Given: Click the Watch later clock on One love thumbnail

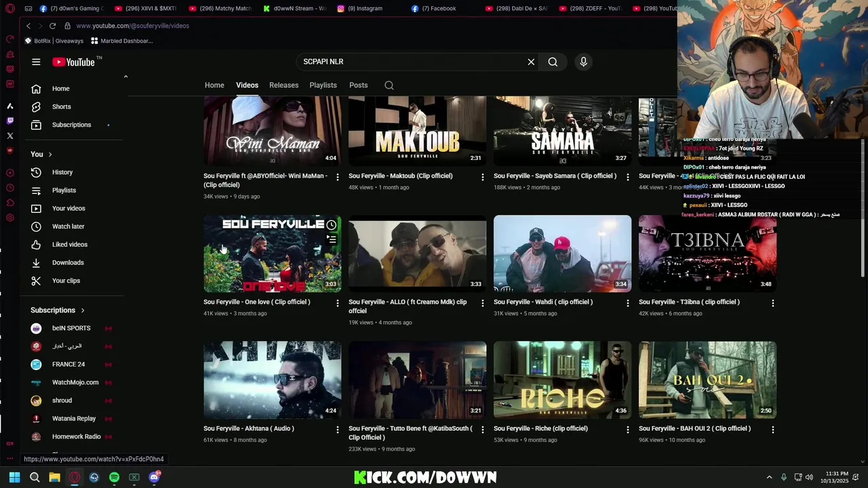Looking at the screenshot, I should click(331, 225).
